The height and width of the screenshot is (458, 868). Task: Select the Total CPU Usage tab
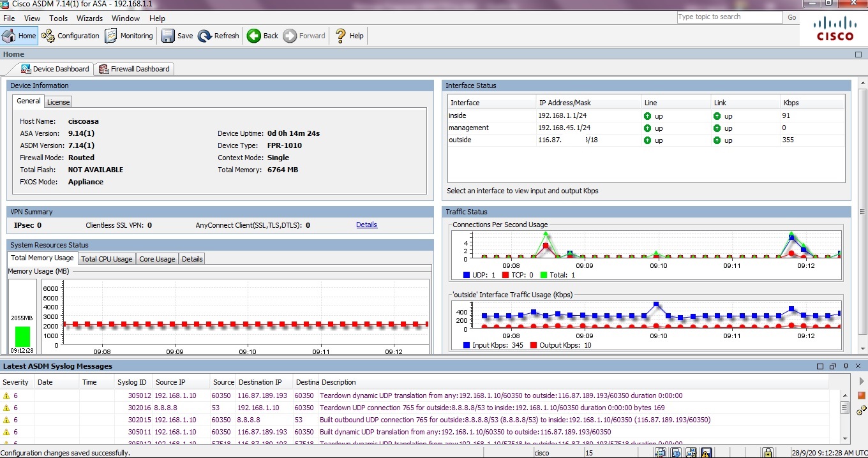(x=107, y=258)
